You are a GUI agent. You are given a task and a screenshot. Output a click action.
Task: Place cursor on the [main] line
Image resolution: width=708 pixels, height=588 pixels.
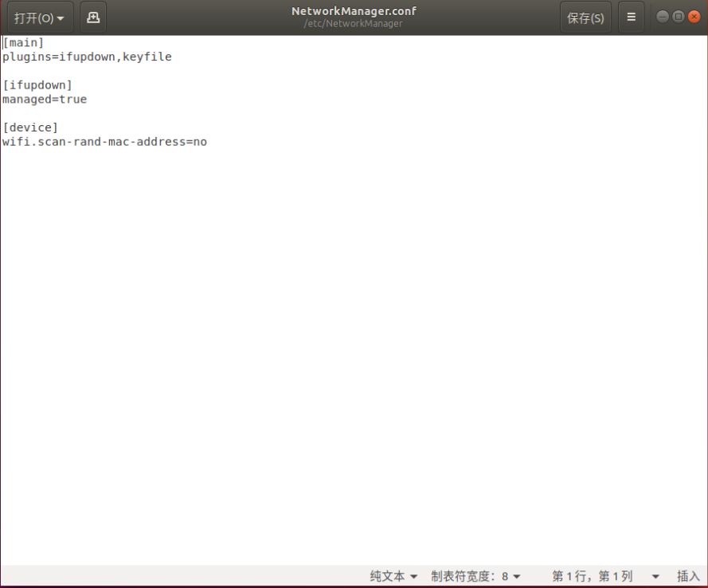pos(23,43)
